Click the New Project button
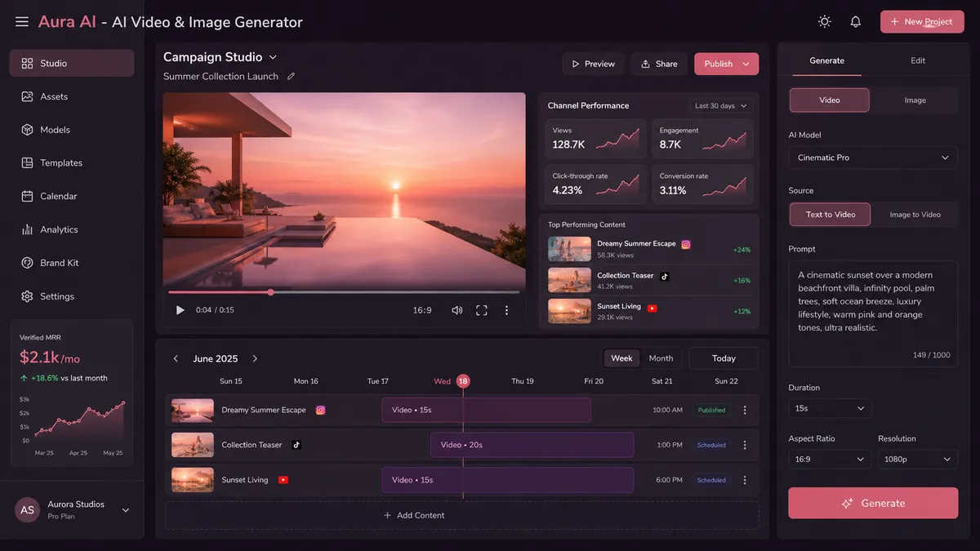Image resolution: width=980 pixels, height=551 pixels. pos(921,22)
